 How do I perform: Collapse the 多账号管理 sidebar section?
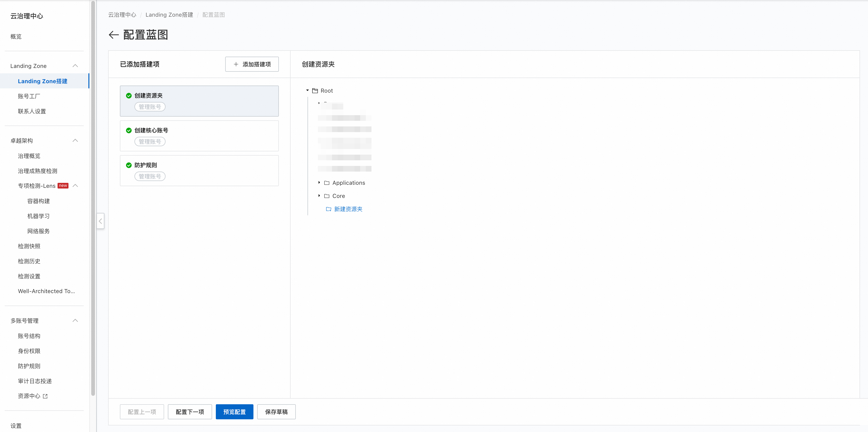75,320
